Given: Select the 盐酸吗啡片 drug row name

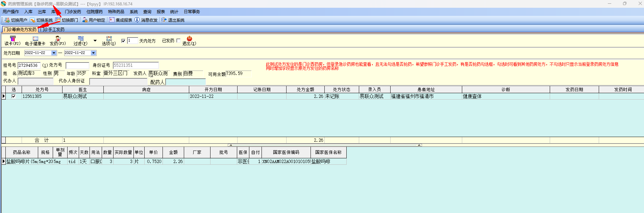Looking at the screenshot, I should point(22,162).
